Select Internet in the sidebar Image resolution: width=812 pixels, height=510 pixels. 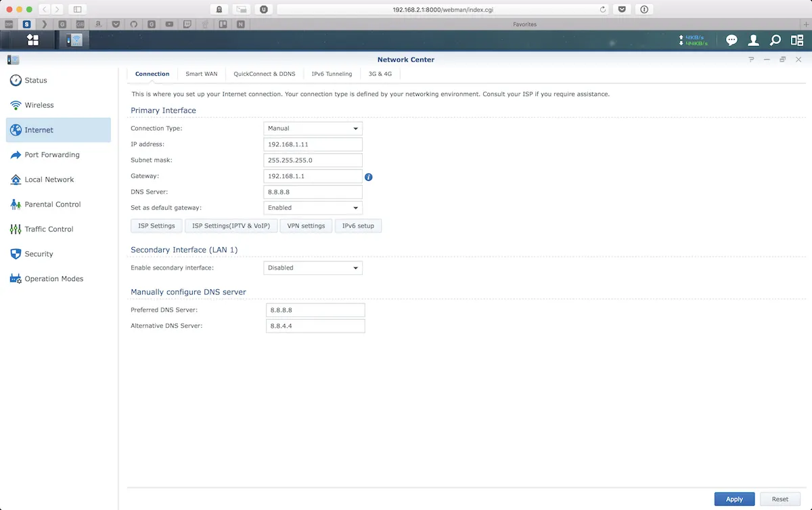[58, 130]
